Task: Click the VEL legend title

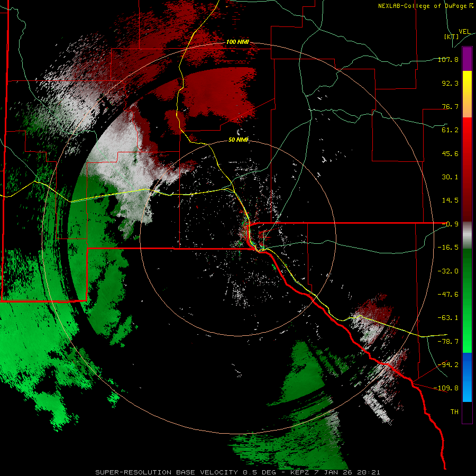Action: (x=464, y=32)
